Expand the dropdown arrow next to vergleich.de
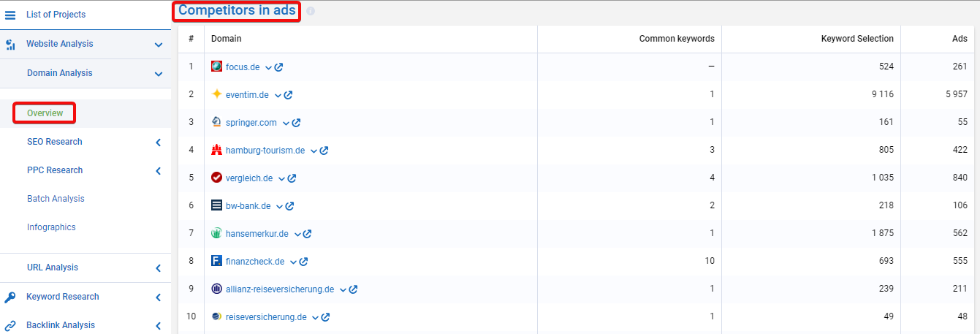The height and width of the screenshot is (334, 980). point(281,178)
